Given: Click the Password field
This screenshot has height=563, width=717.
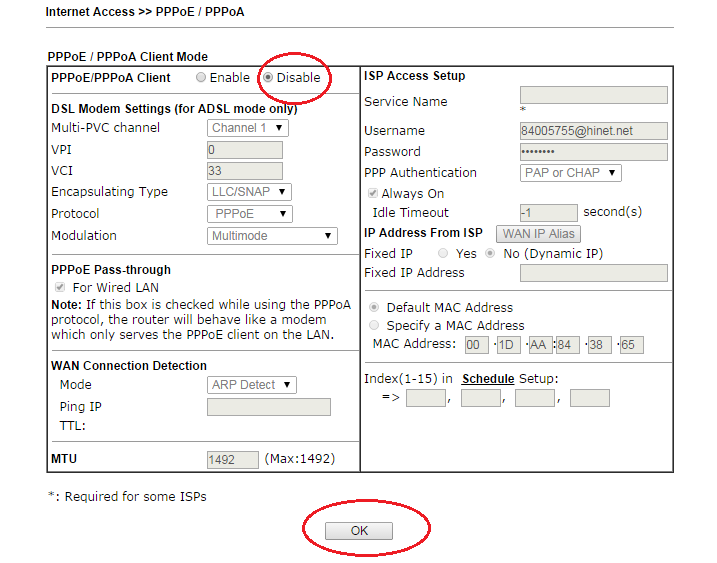Looking at the screenshot, I should [x=593, y=152].
